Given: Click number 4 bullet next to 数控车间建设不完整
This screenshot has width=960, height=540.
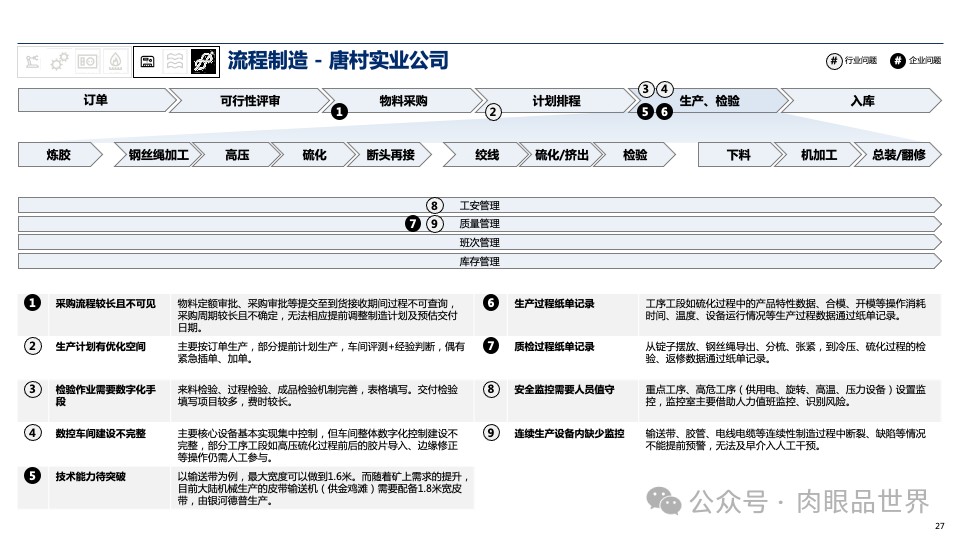Looking at the screenshot, I should point(32,433).
